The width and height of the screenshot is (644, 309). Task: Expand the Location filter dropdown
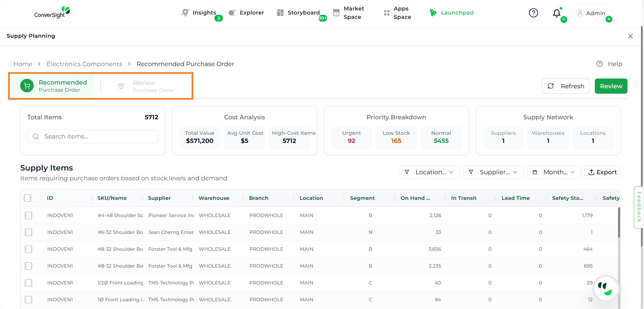tap(429, 172)
